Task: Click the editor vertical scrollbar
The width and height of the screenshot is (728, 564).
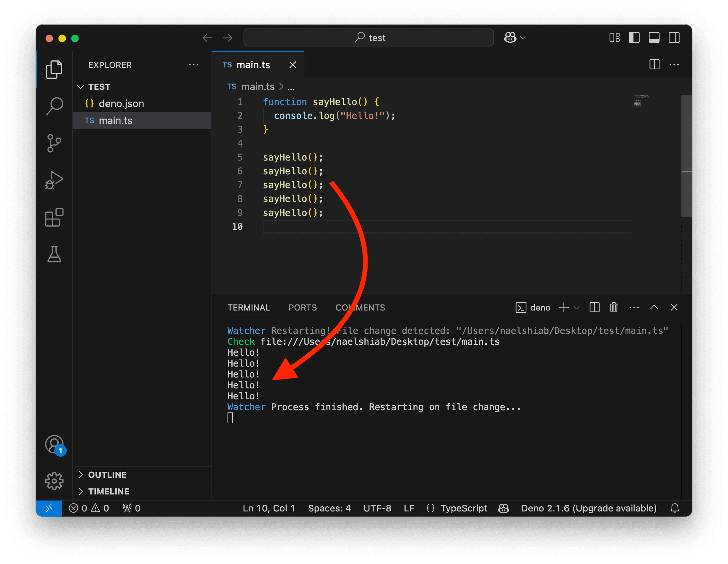Action: (x=686, y=156)
